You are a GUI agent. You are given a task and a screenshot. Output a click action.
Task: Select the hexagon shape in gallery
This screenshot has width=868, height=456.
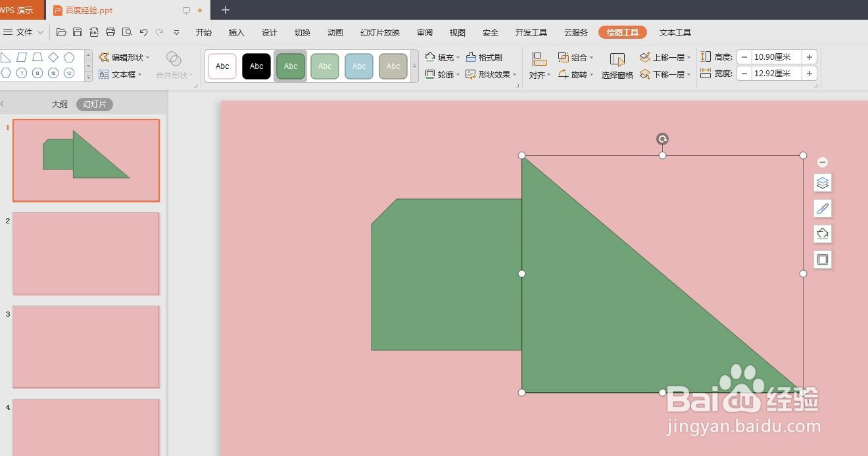click(6, 73)
